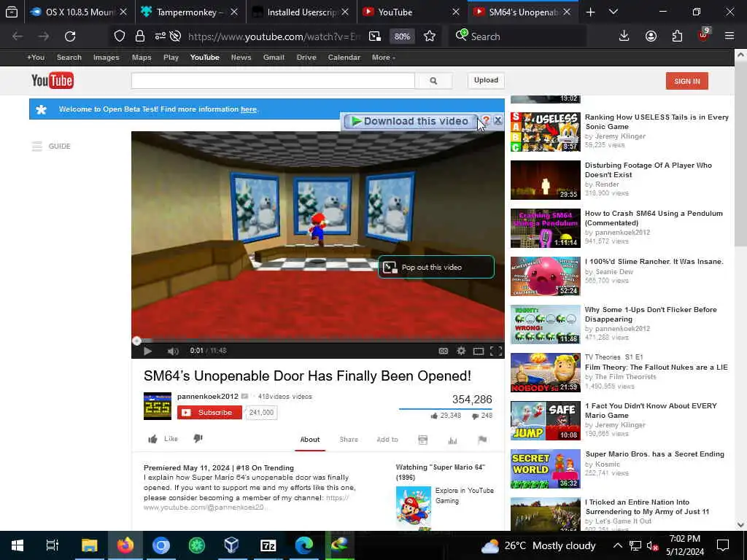The height and width of the screenshot is (560, 747).
Task: Open the Super Mario 64 game card image
Action: click(x=413, y=508)
